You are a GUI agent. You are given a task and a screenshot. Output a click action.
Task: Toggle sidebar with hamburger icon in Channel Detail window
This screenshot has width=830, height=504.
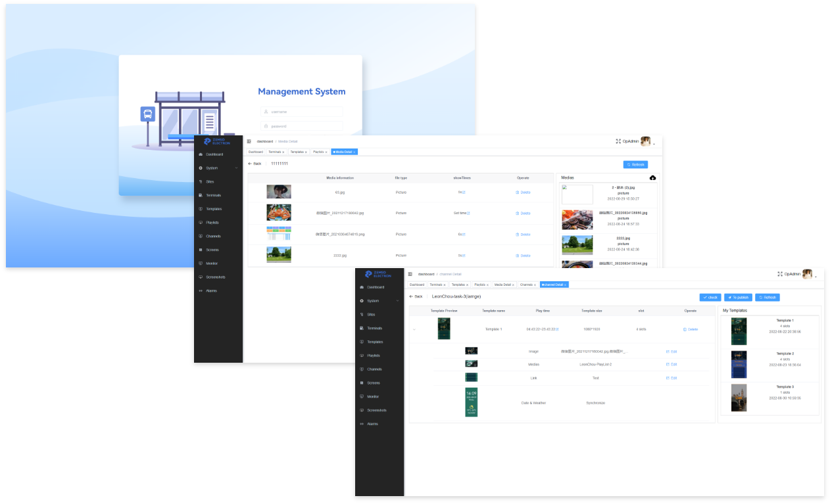point(410,274)
